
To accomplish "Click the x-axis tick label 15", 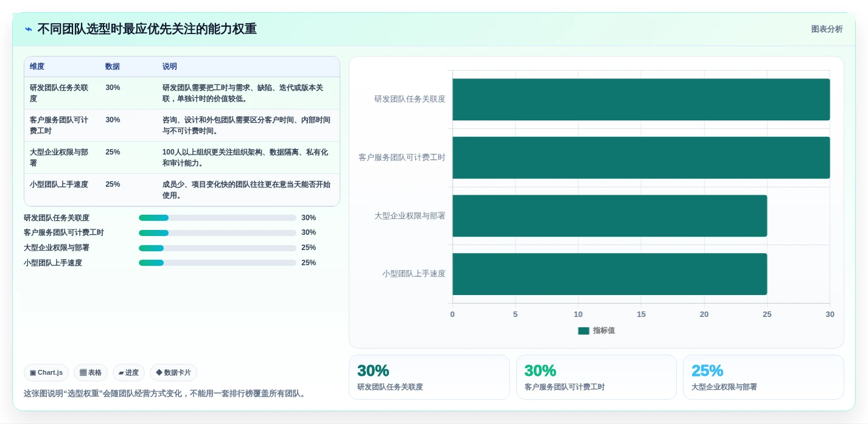I will (x=641, y=315).
